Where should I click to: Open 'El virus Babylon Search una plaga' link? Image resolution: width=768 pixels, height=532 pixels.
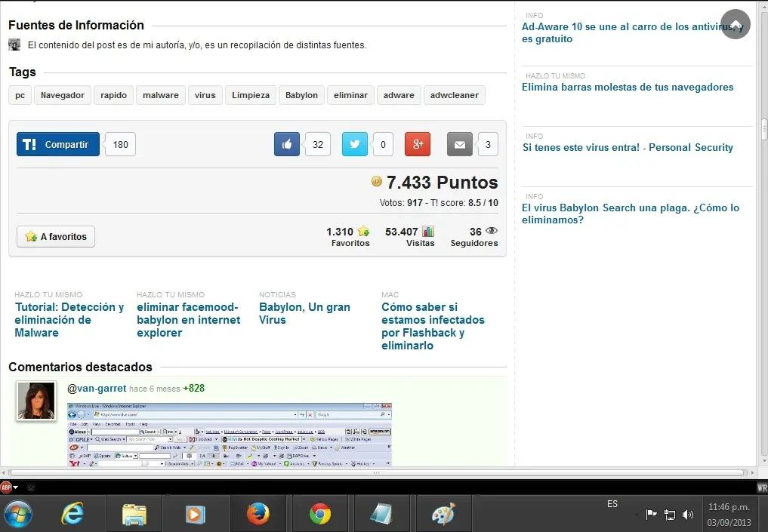point(631,214)
